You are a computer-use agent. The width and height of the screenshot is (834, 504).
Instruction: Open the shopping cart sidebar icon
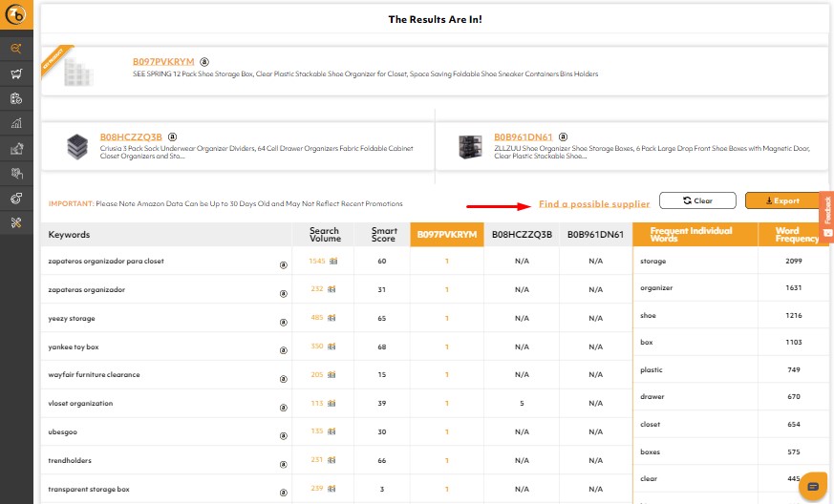(x=16, y=73)
